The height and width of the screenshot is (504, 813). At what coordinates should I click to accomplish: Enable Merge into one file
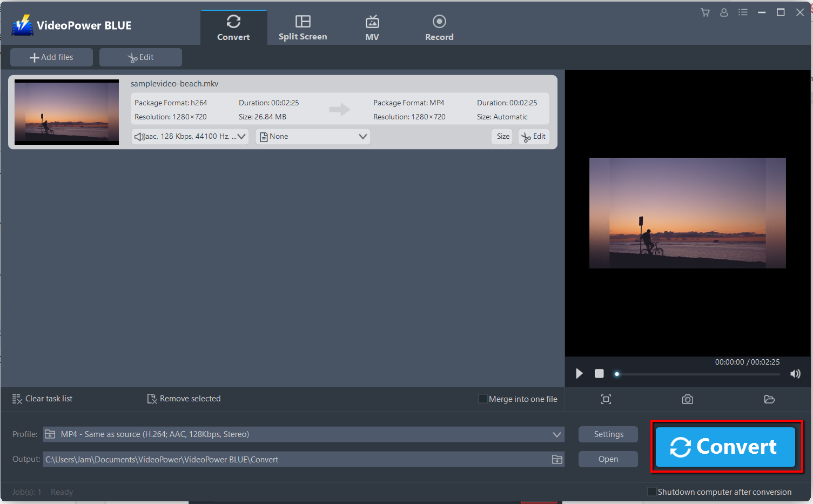[482, 399]
